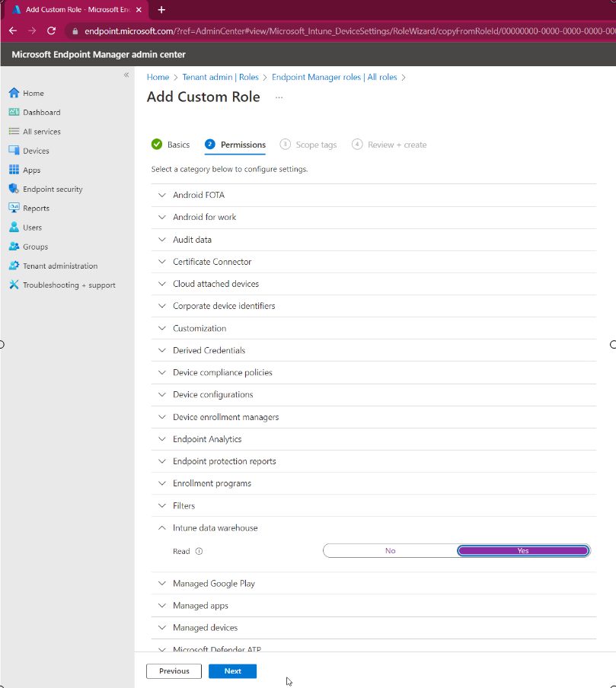Viewport: 616px width, 688px height.
Task: Close the Add Custom Role browser tab
Action: (x=139, y=10)
